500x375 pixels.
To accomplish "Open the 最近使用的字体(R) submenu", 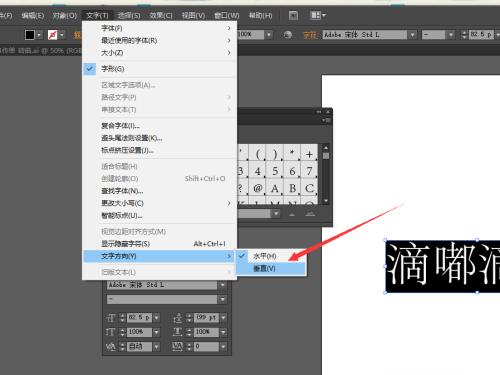I will (x=159, y=40).
